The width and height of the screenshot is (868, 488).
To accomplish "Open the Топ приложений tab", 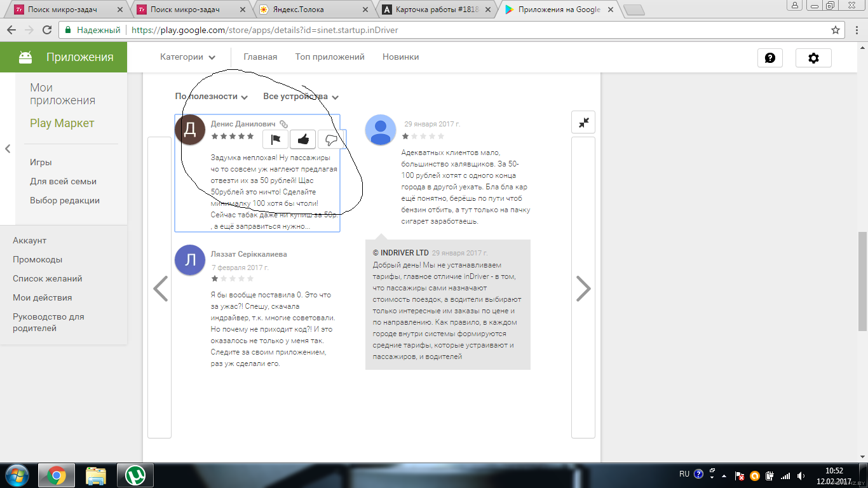I will [x=330, y=57].
